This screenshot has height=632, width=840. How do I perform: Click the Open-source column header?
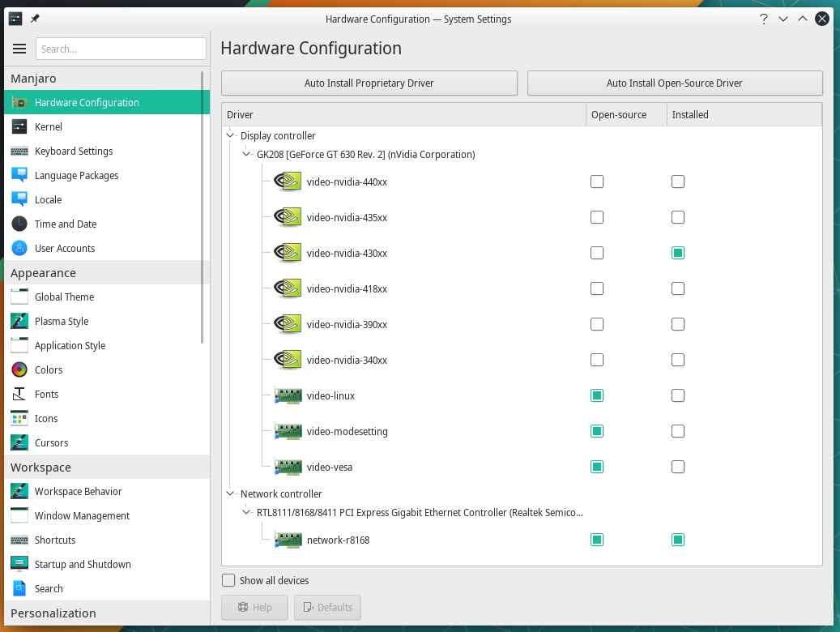click(626, 115)
